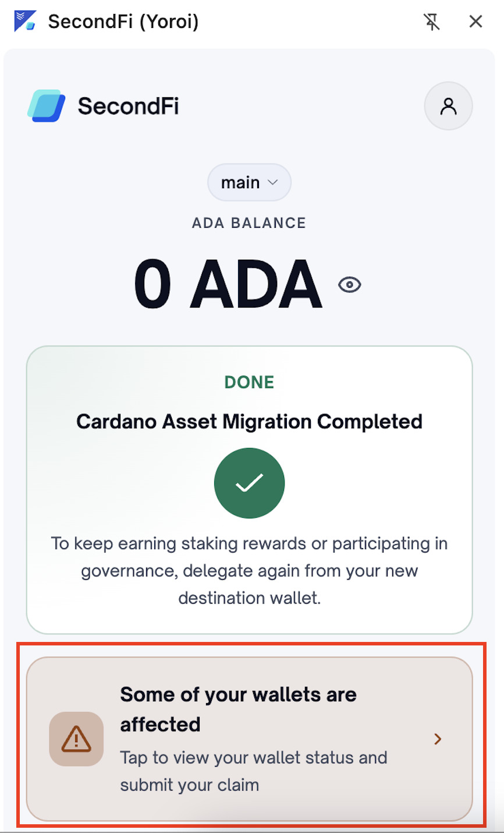Click the SecondFi logo icon

pyautogui.click(x=47, y=106)
